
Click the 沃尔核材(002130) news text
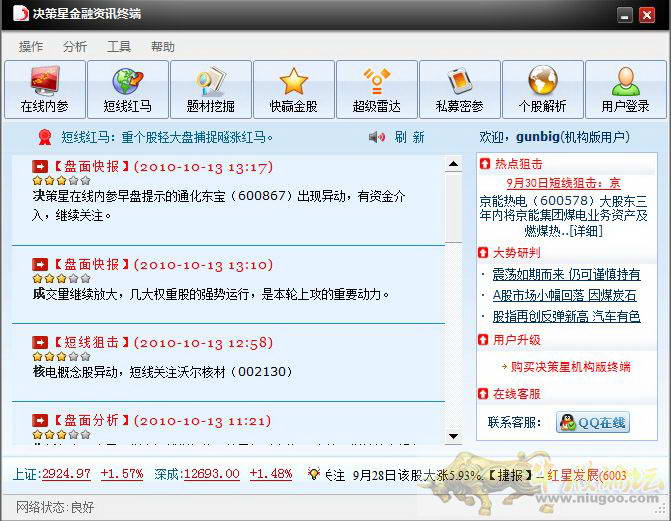pos(163,372)
